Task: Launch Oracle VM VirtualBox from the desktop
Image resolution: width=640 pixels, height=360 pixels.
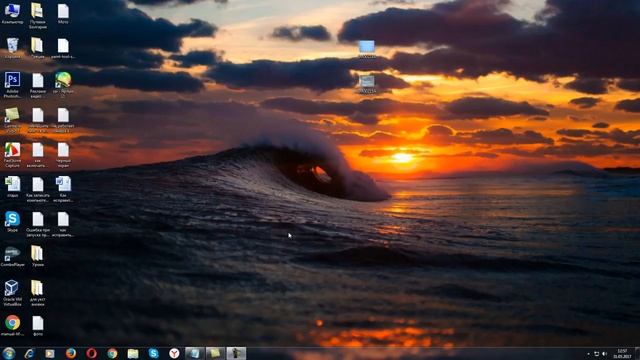Action: [x=12, y=293]
